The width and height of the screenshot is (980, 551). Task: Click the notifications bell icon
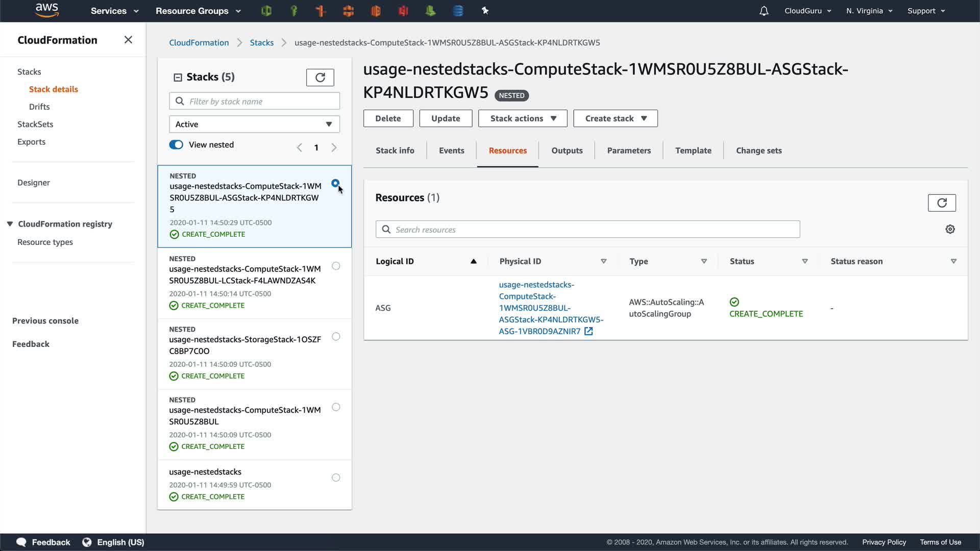pos(764,11)
